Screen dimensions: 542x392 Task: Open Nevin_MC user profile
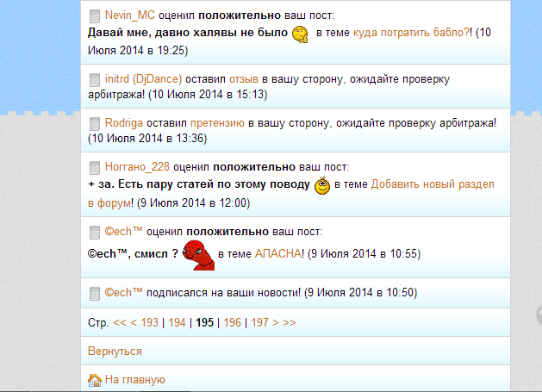coord(130,16)
